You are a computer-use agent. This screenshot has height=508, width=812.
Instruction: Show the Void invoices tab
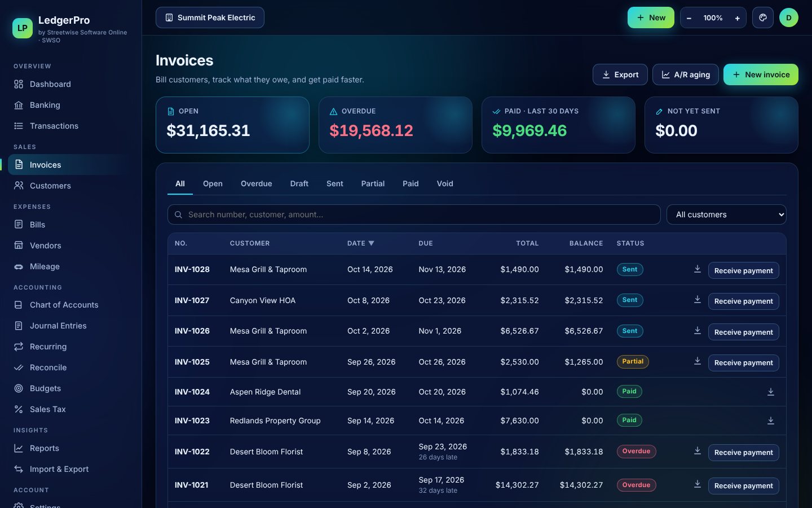(445, 183)
